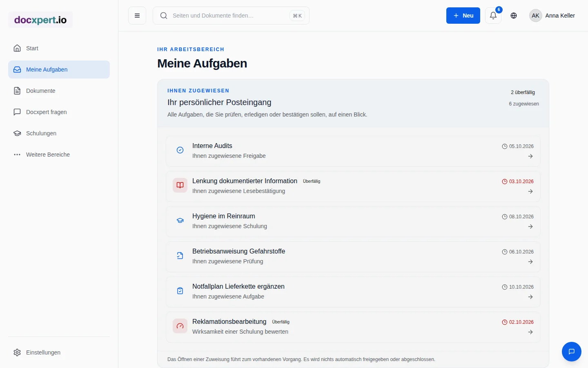
Task: Select Meine Aufgaben in the sidebar
Action: 59,70
